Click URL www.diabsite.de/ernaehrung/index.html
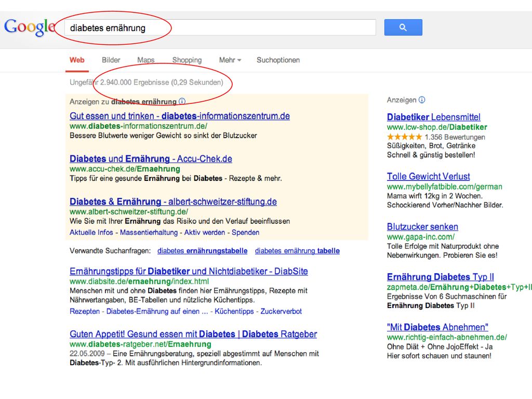 (139, 282)
